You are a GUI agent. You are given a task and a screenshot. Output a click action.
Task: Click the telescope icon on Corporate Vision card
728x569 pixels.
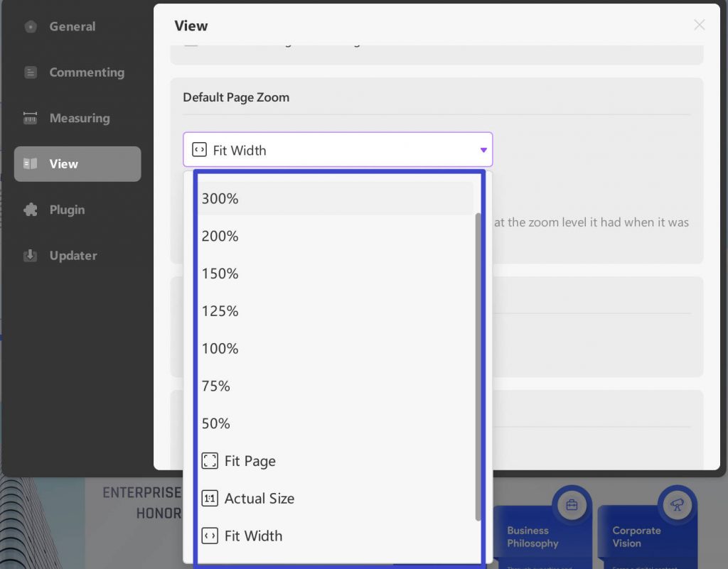pyautogui.click(x=677, y=504)
